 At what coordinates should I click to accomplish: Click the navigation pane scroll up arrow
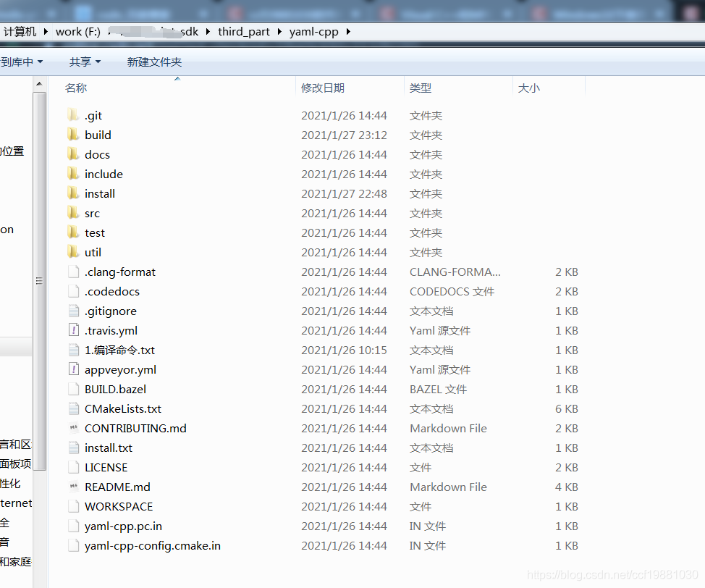(x=40, y=84)
